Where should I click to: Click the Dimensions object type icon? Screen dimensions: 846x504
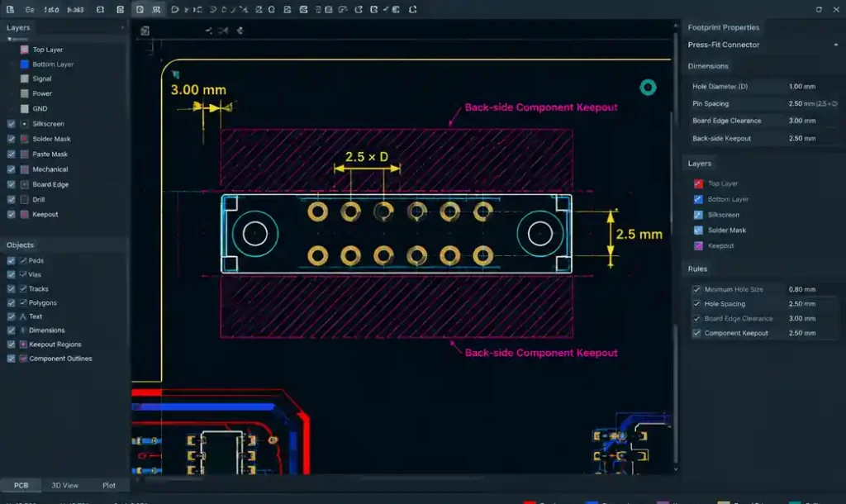pyautogui.click(x=23, y=330)
